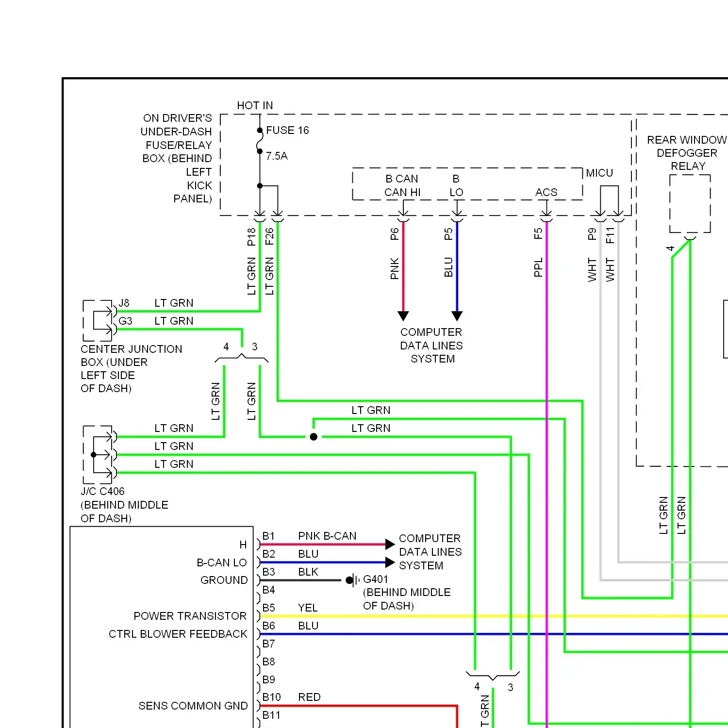The width and height of the screenshot is (728, 728).
Task: Select the LT GRN splice dot
Action: pos(314,437)
